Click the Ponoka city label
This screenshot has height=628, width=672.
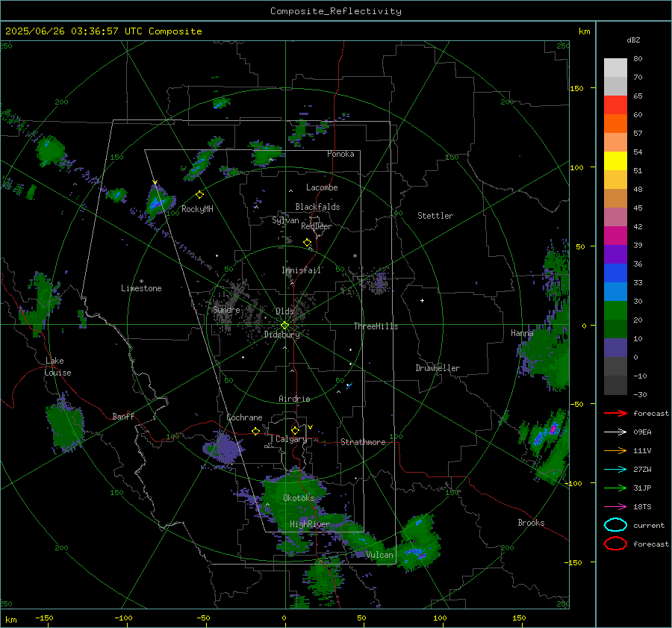click(x=340, y=154)
